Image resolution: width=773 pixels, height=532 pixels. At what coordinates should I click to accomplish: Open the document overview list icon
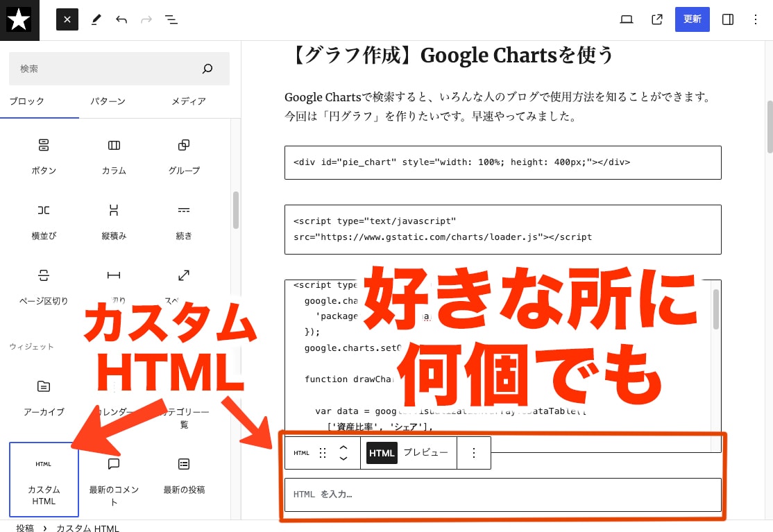tap(171, 19)
